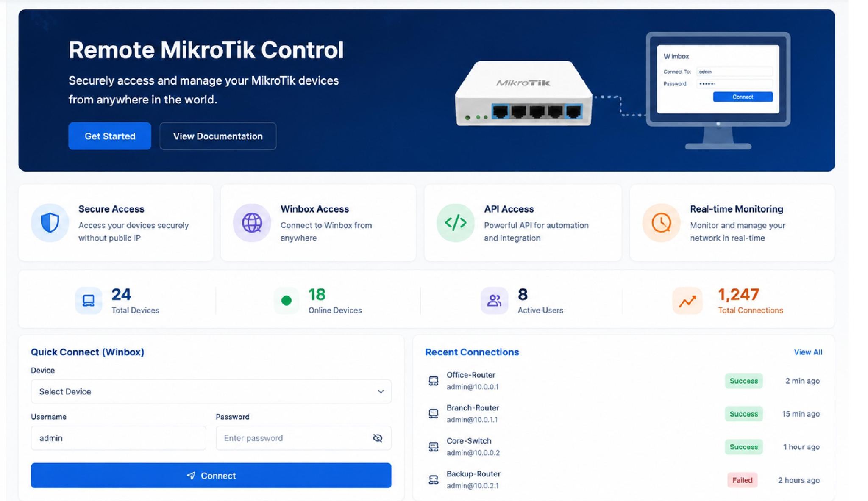Click the Winbox Access card title
The width and height of the screenshot is (868, 501).
point(315,209)
